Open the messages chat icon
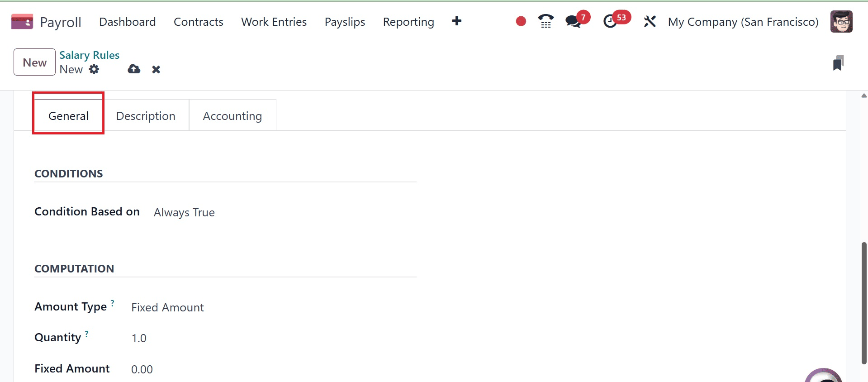 click(x=573, y=21)
